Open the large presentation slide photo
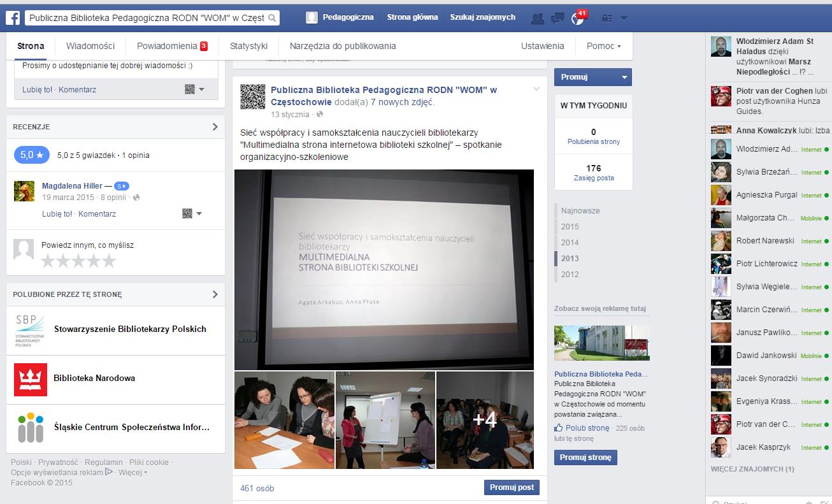The height and width of the screenshot is (504, 832). (x=384, y=270)
